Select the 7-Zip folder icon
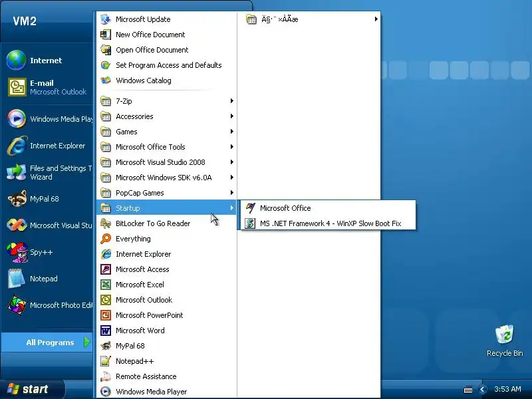This screenshot has height=399, width=532. pos(106,101)
